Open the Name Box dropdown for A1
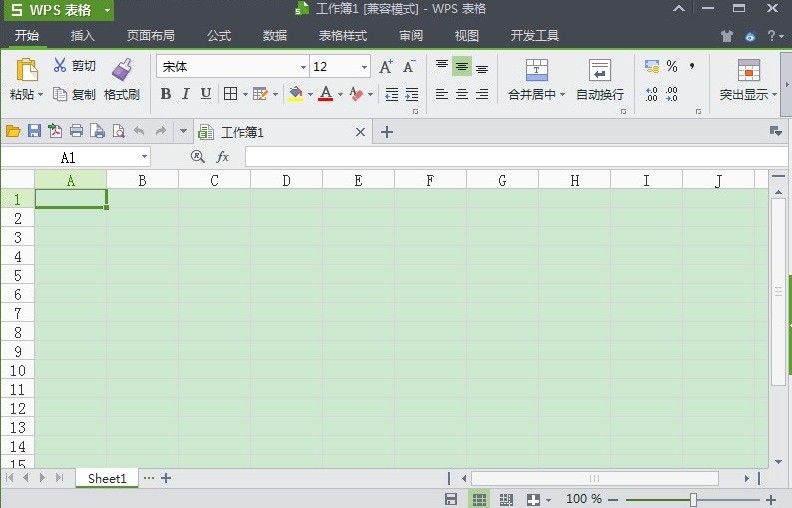 click(144, 157)
